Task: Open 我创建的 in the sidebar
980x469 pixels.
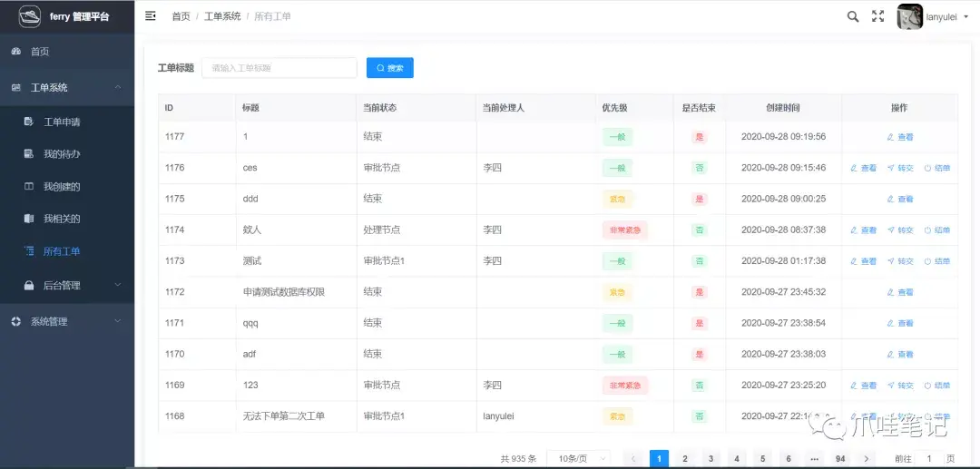Action: point(62,187)
